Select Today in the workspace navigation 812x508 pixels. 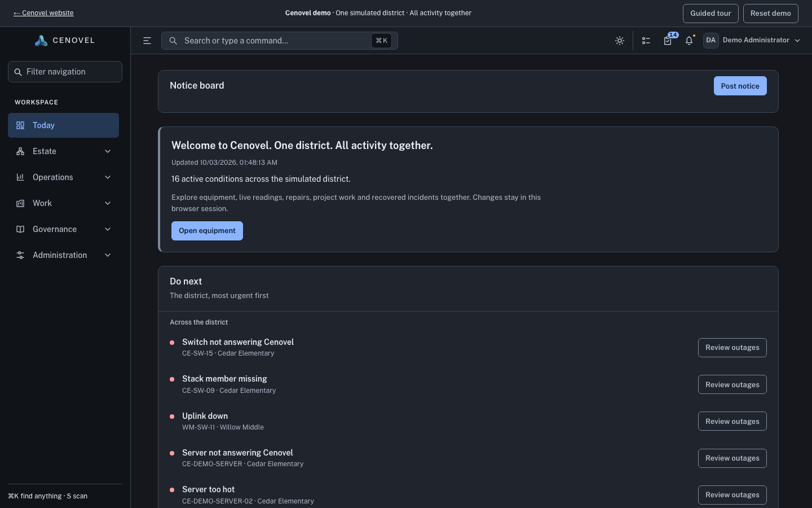[63, 125]
